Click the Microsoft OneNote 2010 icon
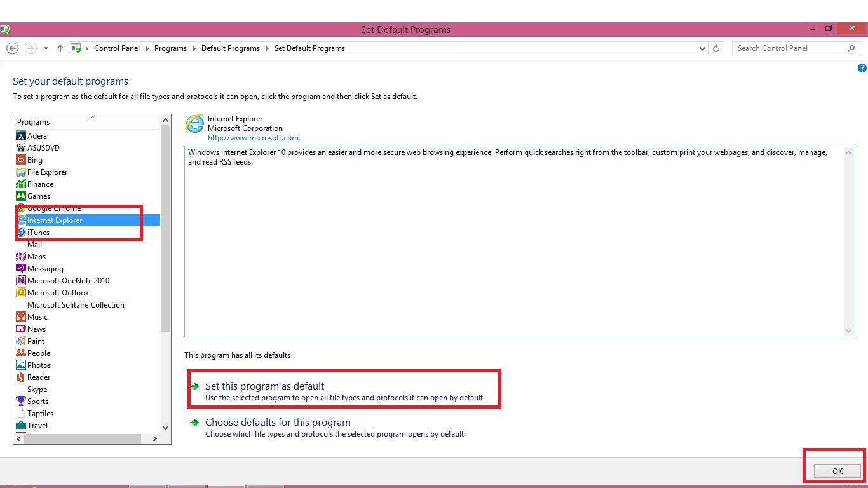This screenshot has width=868, height=488. click(x=21, y=281)
